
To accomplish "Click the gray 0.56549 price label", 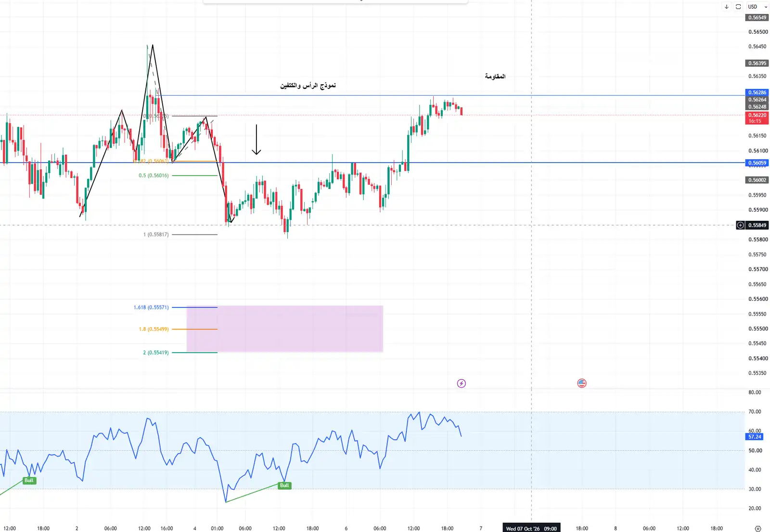I will point(757,18).
